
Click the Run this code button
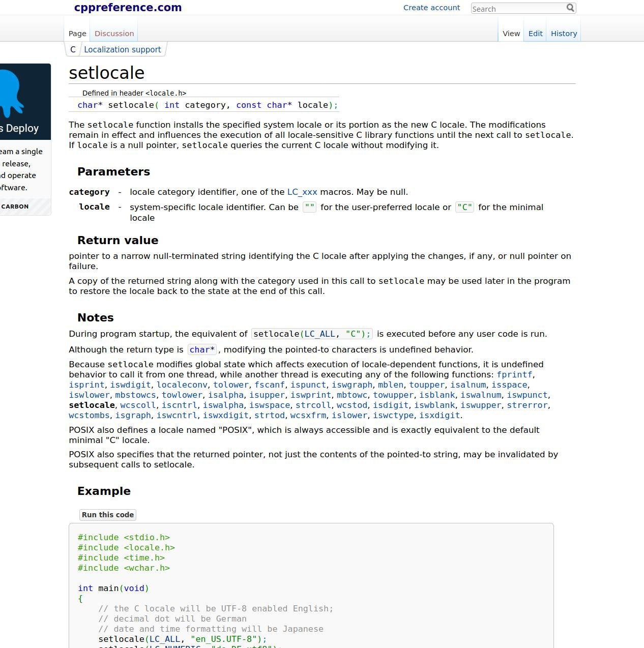coord(108,515)
